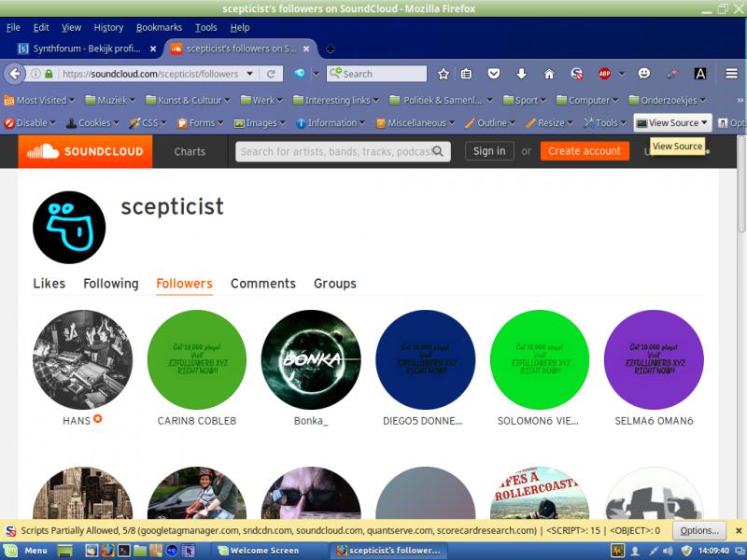747x560 pixels.
Task: Switch to the Following tab
Action: click(111, 284)
